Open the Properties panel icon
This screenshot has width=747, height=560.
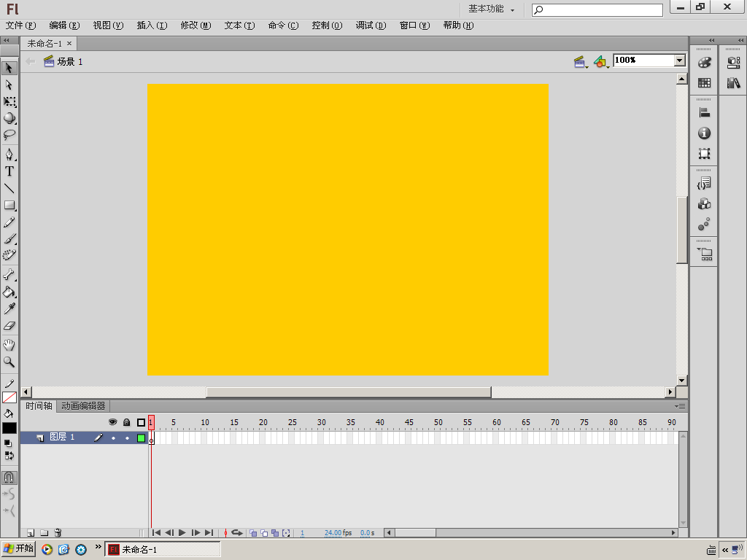(x=734, y=63)
